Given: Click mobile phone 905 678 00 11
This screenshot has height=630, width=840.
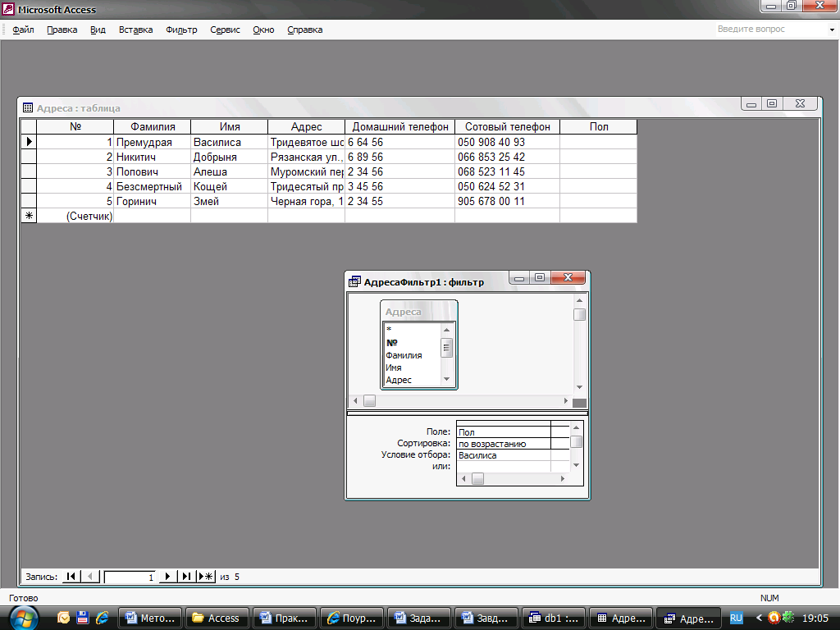Looking at the screenshot, I should (x=507, y=202).
